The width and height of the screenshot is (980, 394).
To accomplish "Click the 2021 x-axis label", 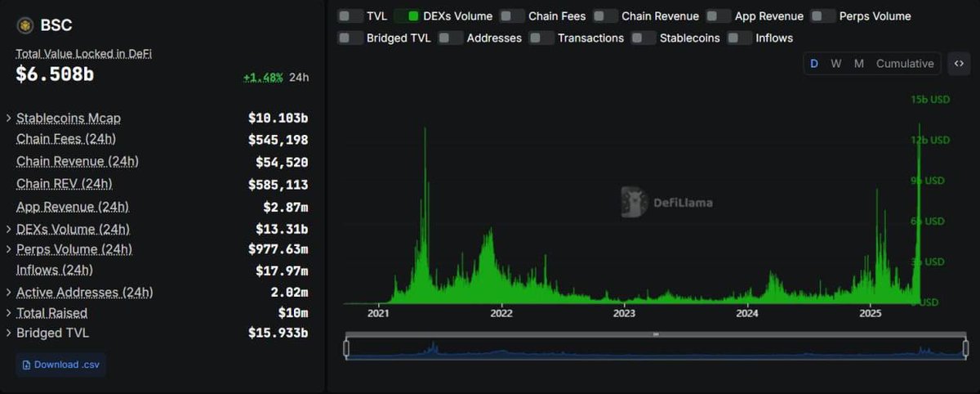I will tap(378, 313).
